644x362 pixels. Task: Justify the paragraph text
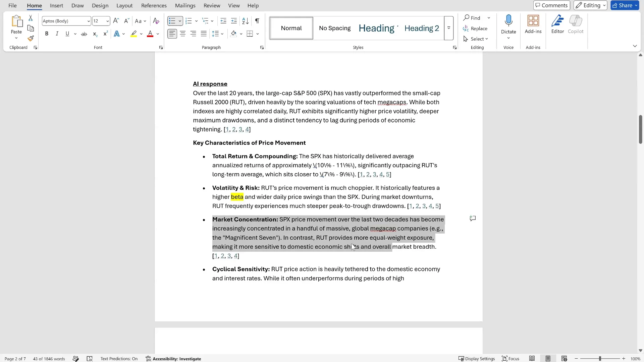click(x=204, y=34)
